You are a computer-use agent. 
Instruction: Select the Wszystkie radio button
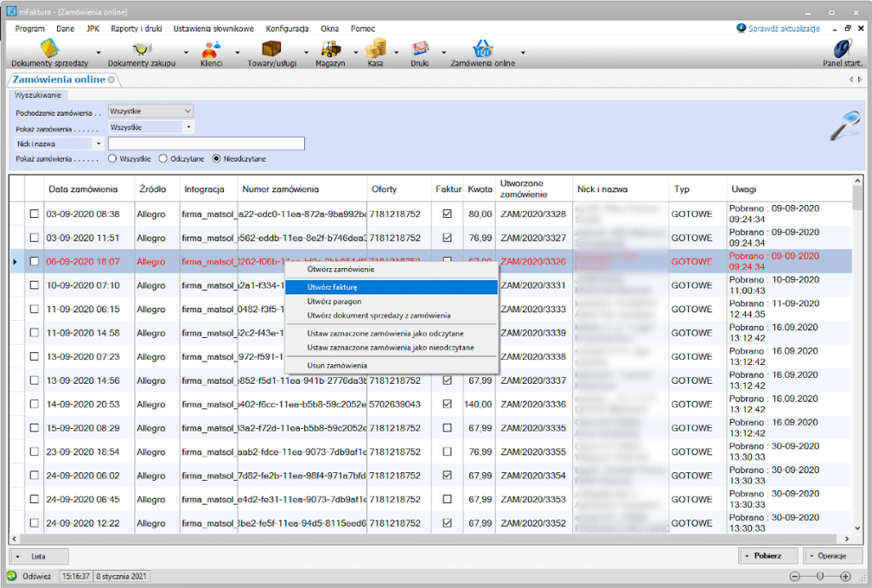[113, 159]
